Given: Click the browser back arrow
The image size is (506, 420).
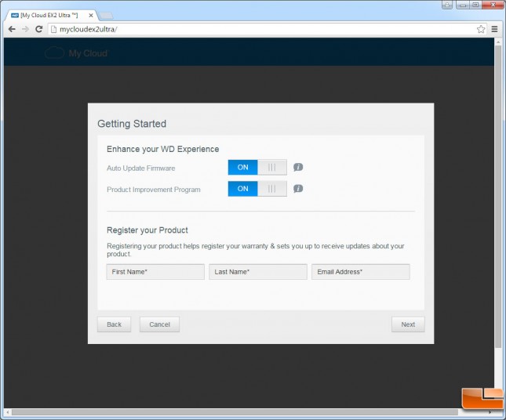Looking at the screenshot, I should (12, 29).
